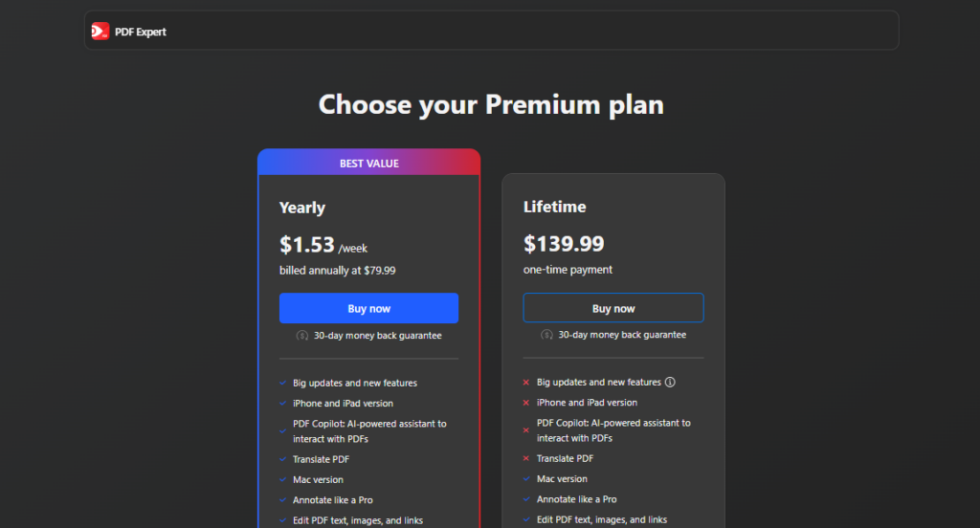
Task: Click red X next to Lifetime Translate PDF
Action: tap(526, 459)
